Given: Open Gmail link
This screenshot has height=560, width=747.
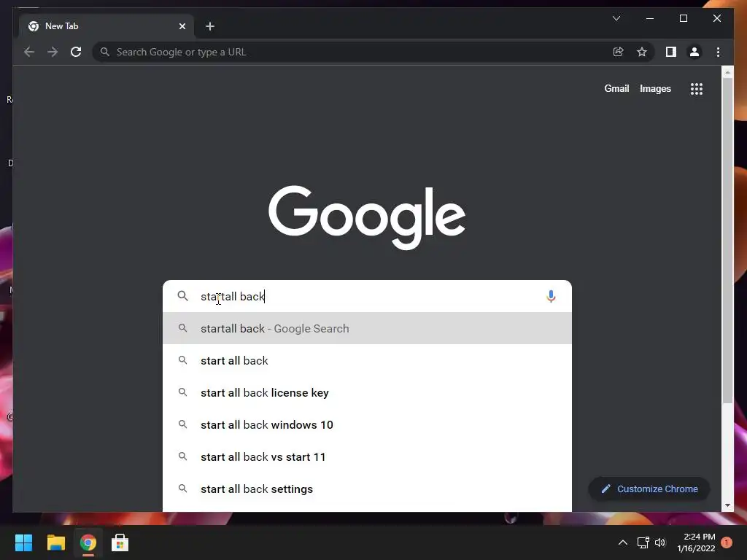Looking at the screenshot, I should pos(616,88).
